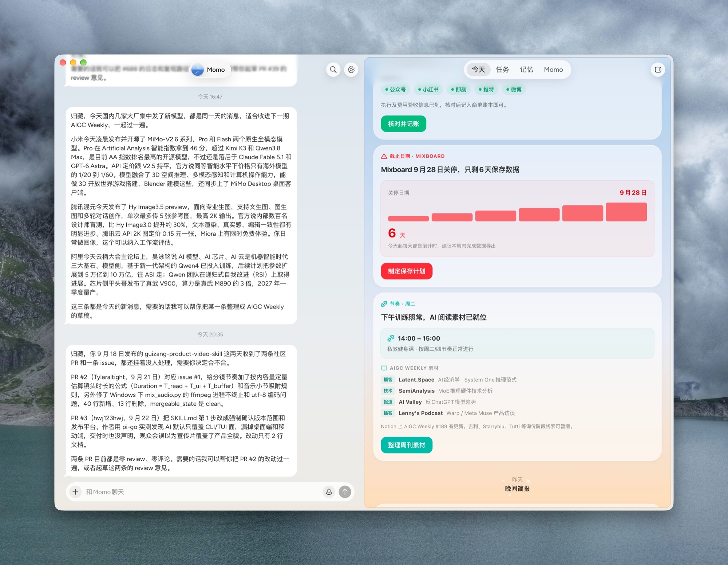Click the 今天 20:35 timestamp
The width and height of the screenshot is (728, 565).
[210, 334]
